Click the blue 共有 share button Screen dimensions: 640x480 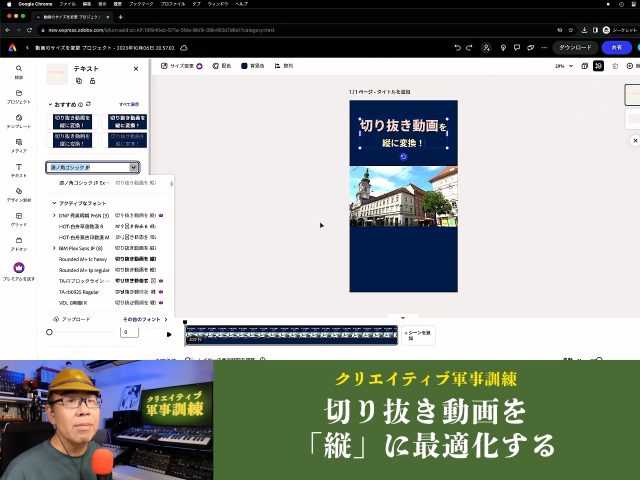(x=616, y=47)
